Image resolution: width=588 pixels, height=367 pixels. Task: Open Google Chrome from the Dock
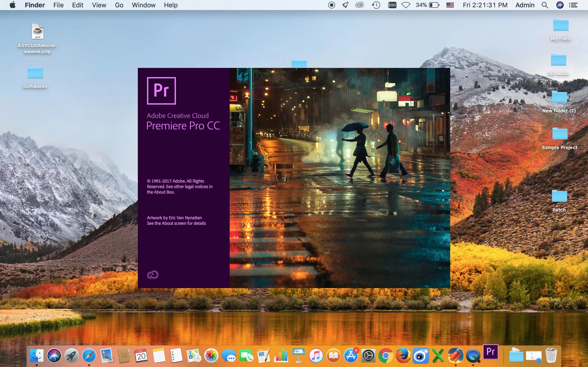pos(386,356)
